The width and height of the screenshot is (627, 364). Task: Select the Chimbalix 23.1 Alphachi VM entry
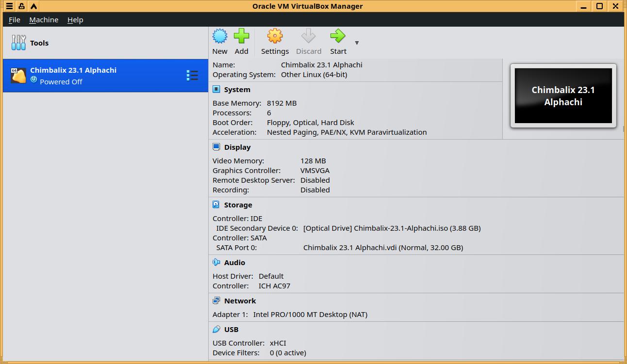105,76
